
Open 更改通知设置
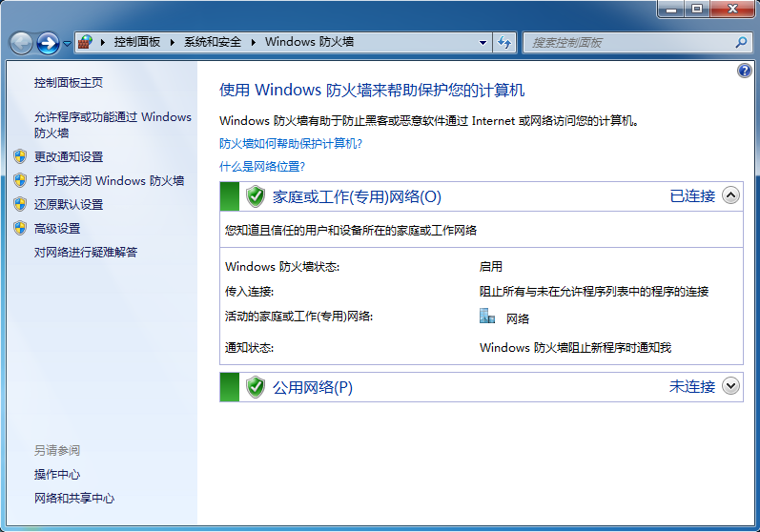[x=69, y=157]
